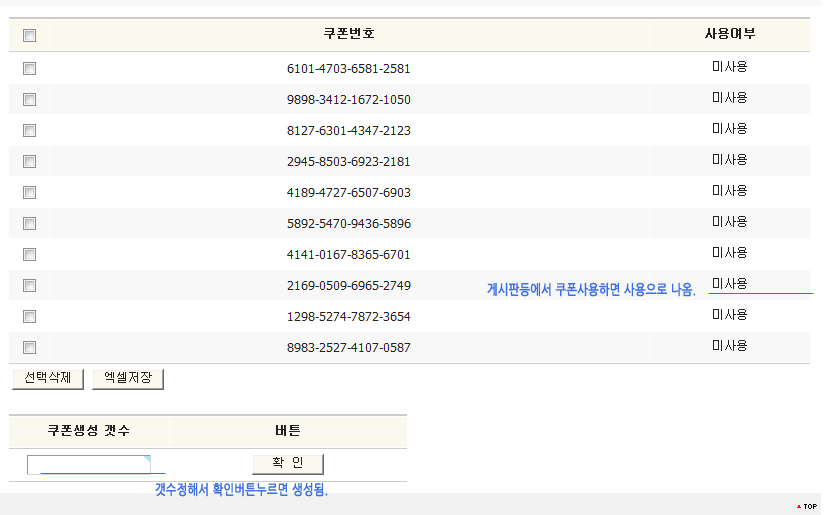The image size is (828, 515).
Task: Click the 쿠폰번호 column header
Action: tap(349, 34)
